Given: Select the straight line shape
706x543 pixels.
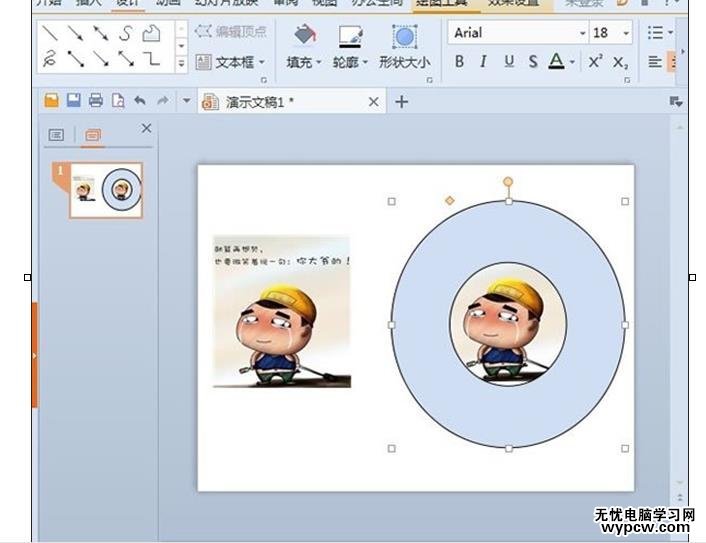Looking at the screenshot, I should pos(50,33).
